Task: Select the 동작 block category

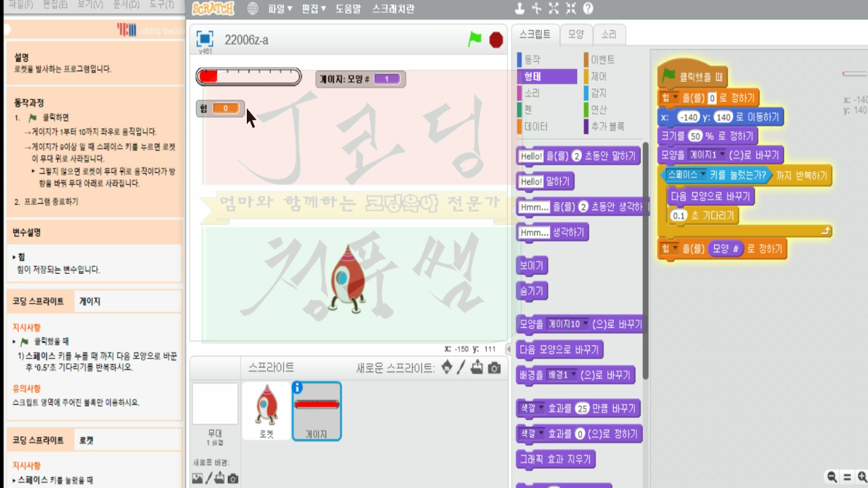Action: tap(532, 59)
